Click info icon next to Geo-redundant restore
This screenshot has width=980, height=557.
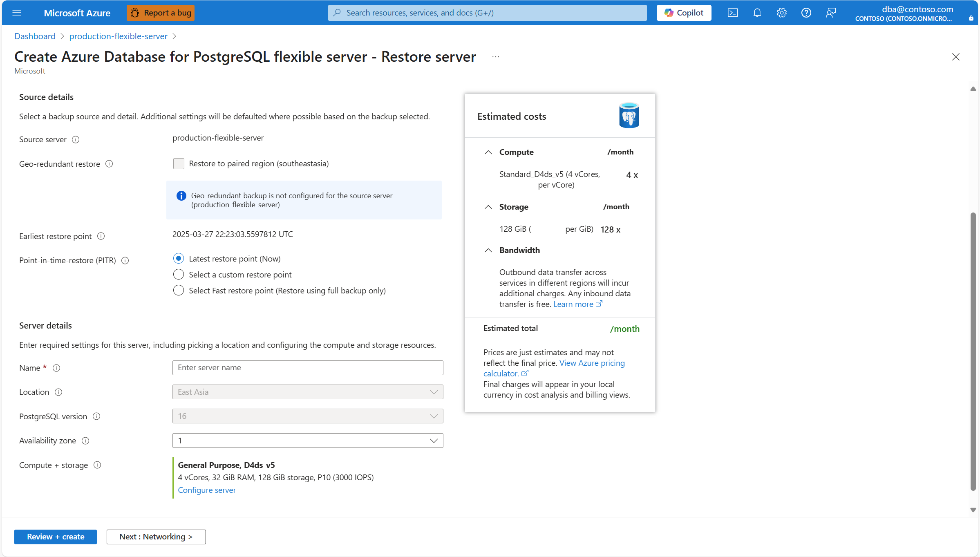click(x=109, y=164)
